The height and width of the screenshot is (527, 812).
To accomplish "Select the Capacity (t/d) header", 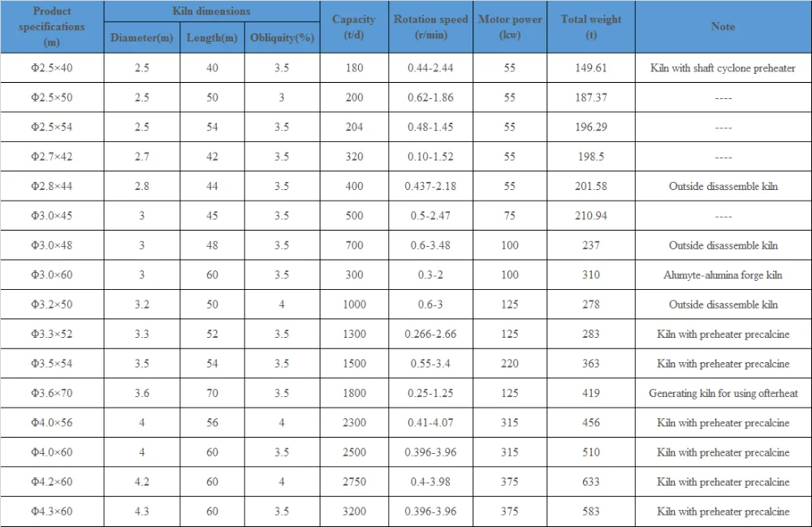I will (354, 27).
